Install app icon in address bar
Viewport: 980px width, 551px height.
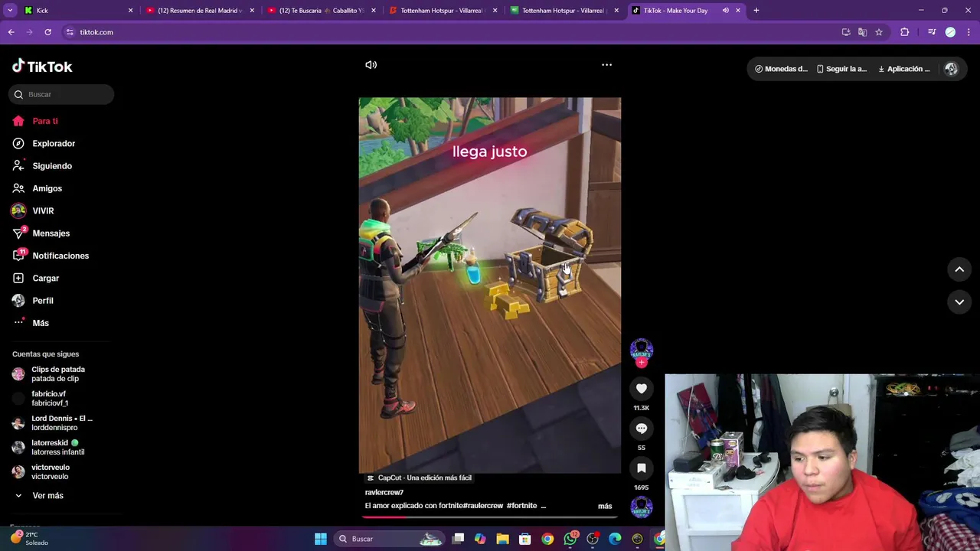point(845,32)
